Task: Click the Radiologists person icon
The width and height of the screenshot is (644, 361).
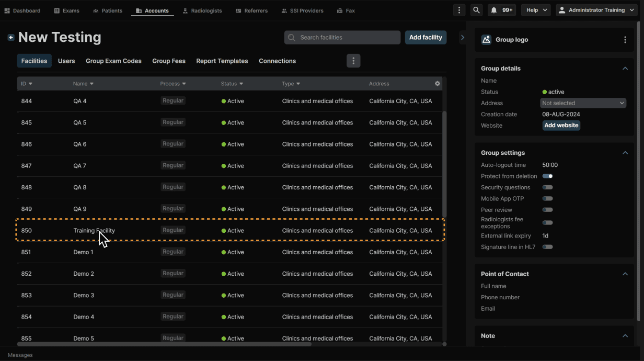Action: 185,10
